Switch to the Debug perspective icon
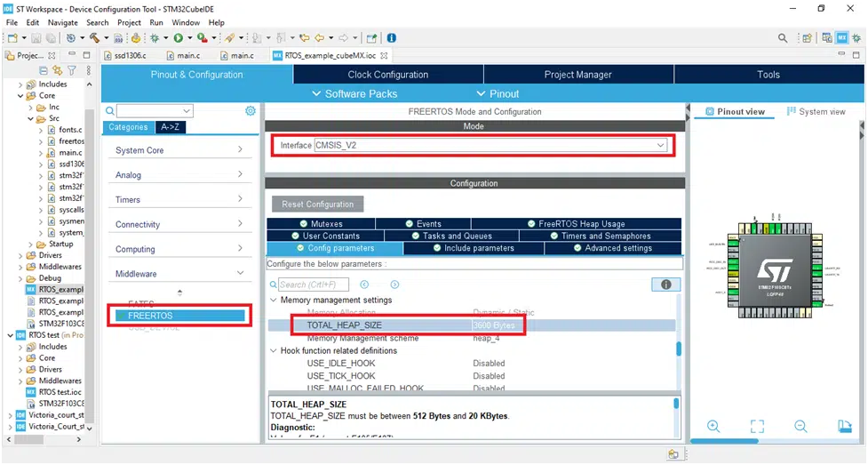The image size is (868, 465). 856,37
